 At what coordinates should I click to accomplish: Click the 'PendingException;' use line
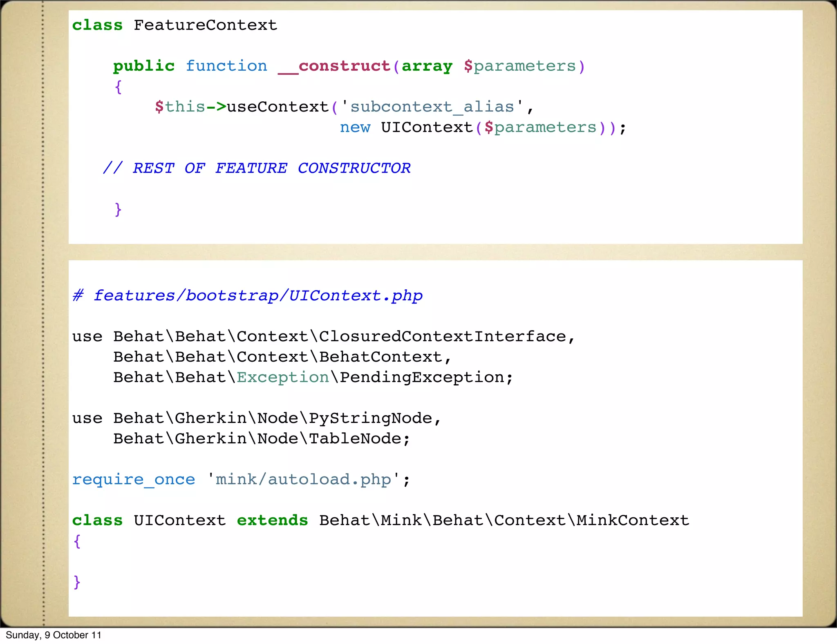tap(313, 378)
